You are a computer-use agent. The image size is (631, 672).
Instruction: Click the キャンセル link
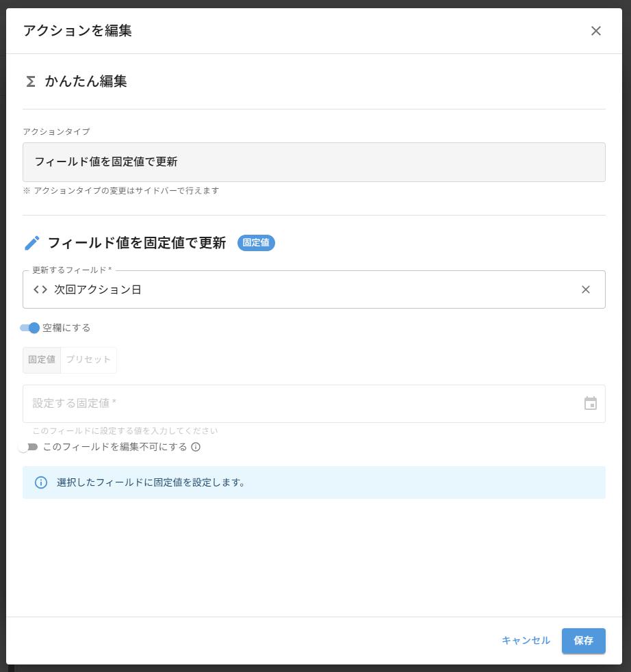[525, 641]
